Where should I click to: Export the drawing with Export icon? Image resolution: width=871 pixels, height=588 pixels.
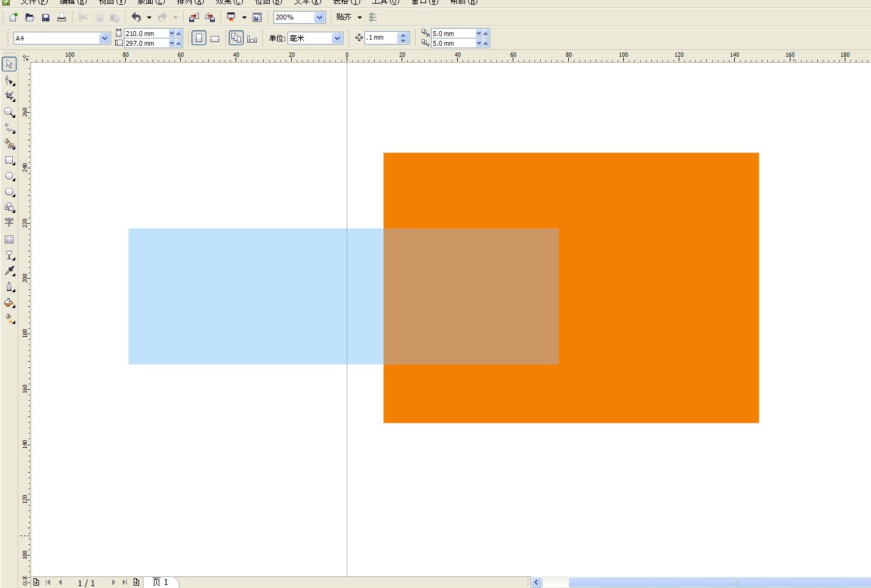[x=210, y=17]
